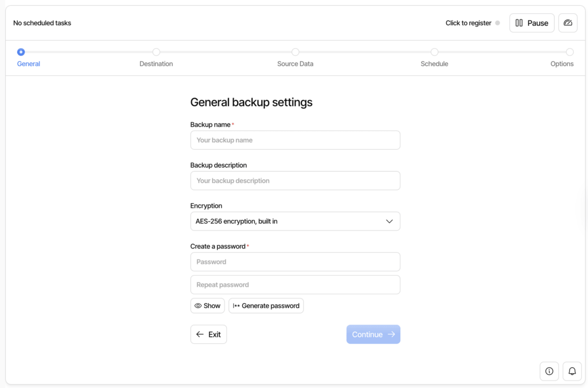Click the Pause button

(532, 23)
